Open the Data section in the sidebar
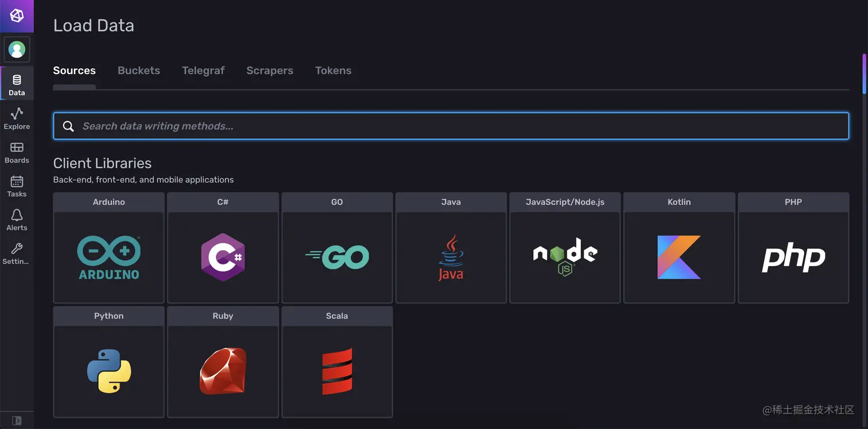Image resolution: width=868 pixels, height=429 pixels. tap(17, 84)
